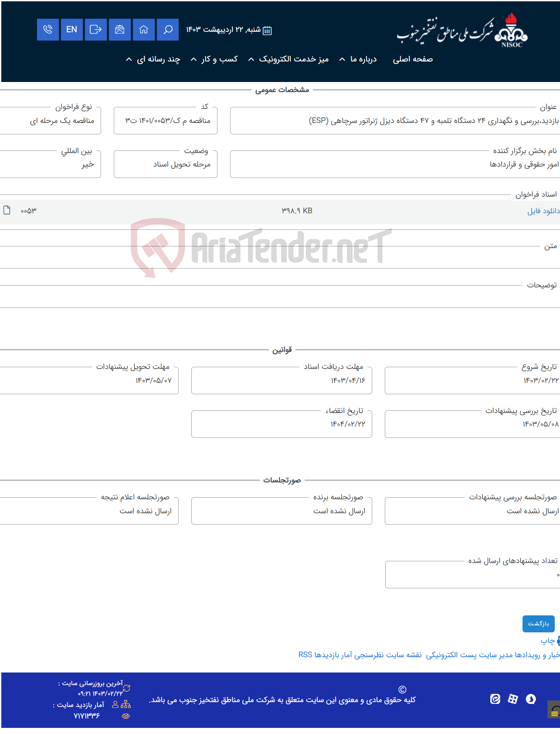Click the Aparat film-reel icon in footer
This screenshot has height=734, width=560.
[513, 699]
